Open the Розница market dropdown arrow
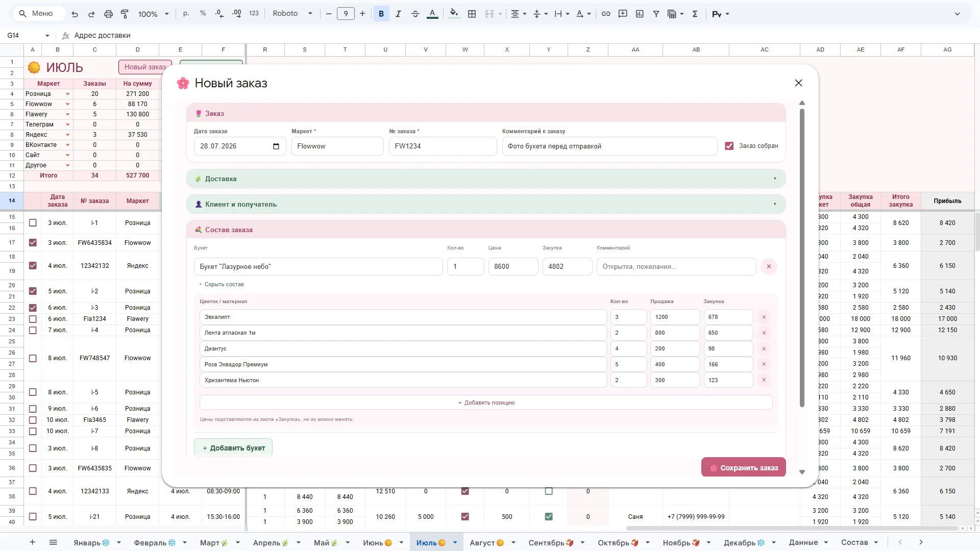 (x=67, y=94)
